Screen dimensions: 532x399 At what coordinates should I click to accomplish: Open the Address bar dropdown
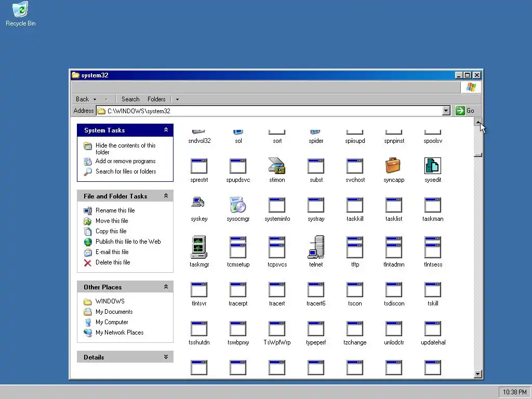coord(446,111)
